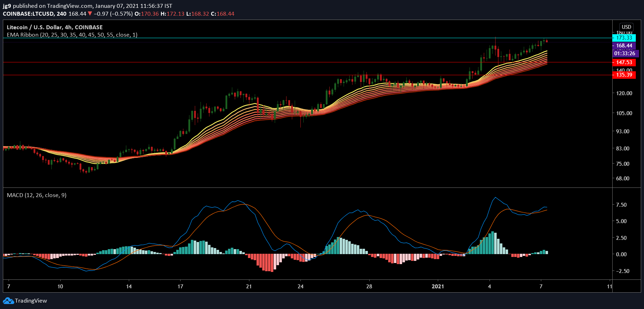Click the 120.00 price axis label

click(624, 93)
